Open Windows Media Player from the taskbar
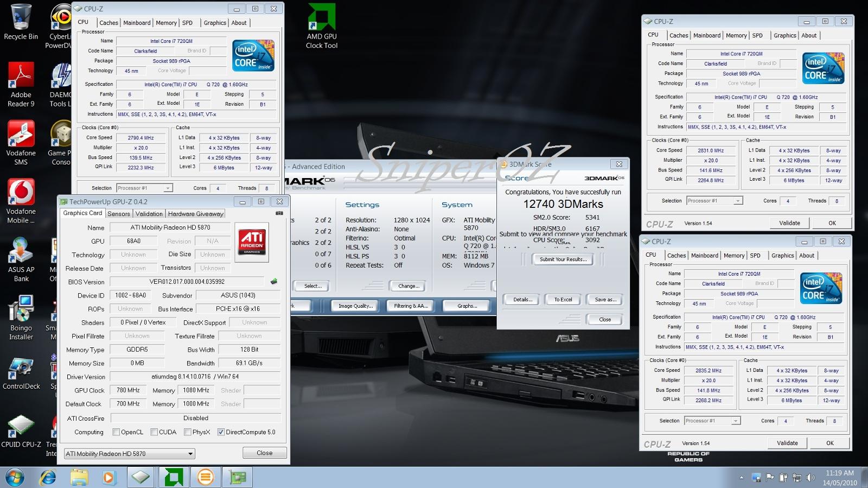The image size is (868, 488). coord(109,478)
